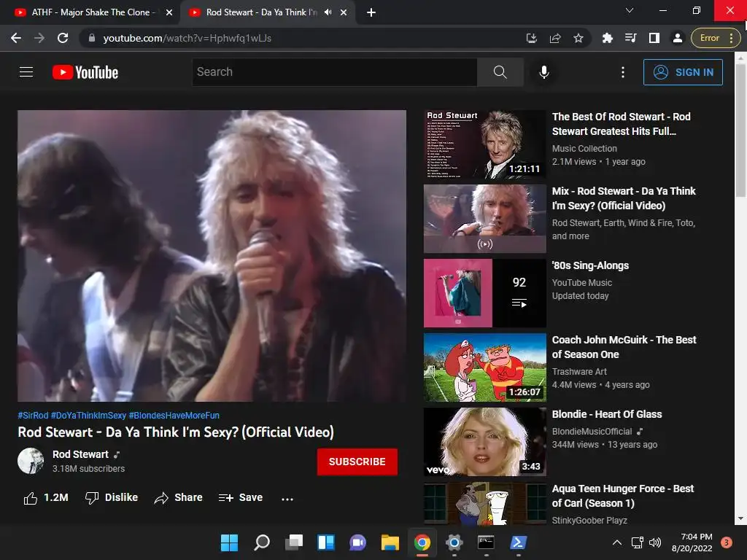Screen dimensions: 747x560
Task: Click the page vertical scrollbar
Action: pos(740,130)
